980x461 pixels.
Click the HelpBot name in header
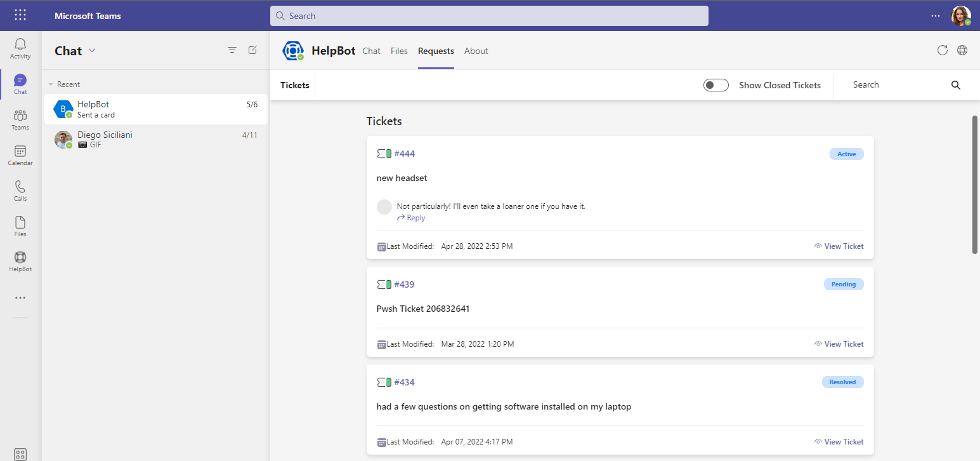point(334,51)
